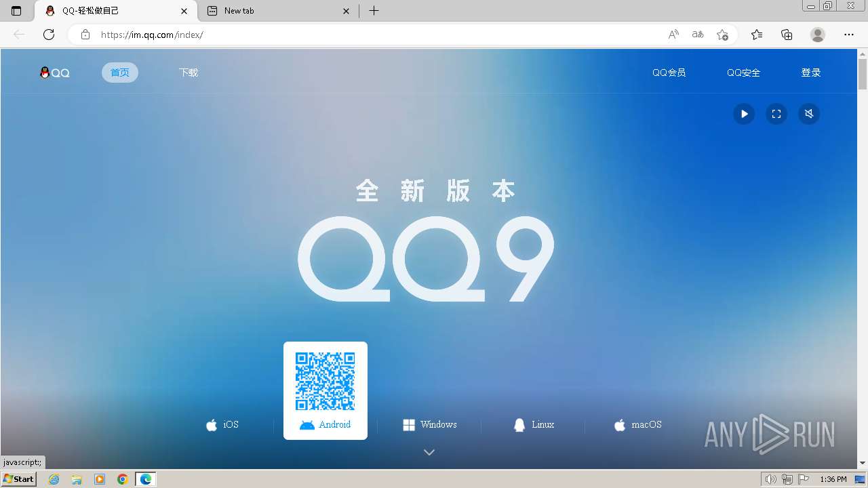This screenshot has width=868, height=488.
Task: Select the Android download option
Action: click(325, 425)
